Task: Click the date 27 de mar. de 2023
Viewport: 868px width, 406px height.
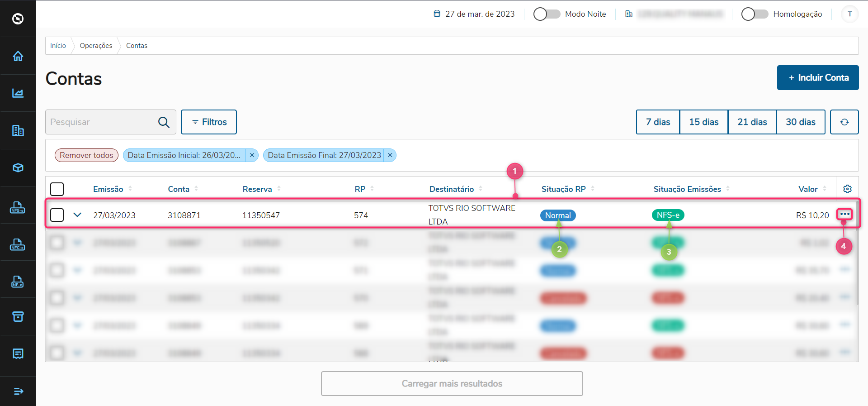Action: point(480,14)
